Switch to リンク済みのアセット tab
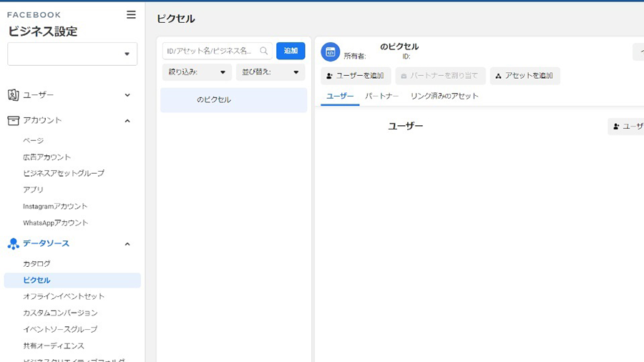The width and height of the screenshot is (644, 362). 444,96
